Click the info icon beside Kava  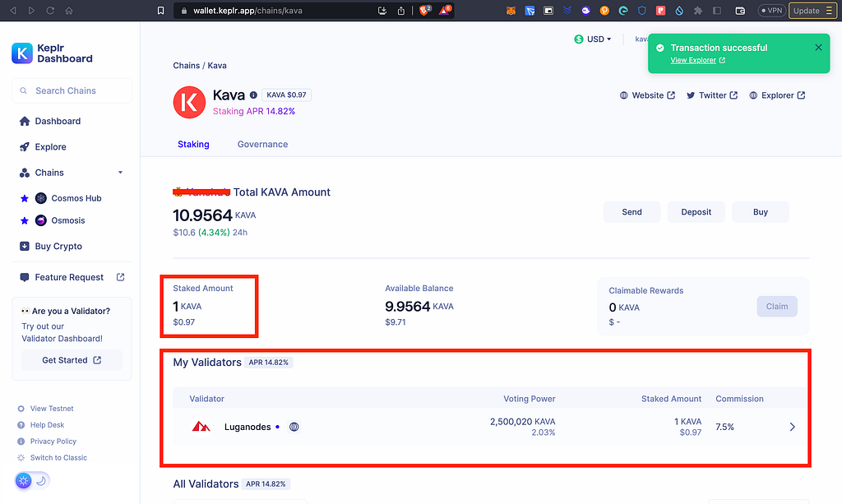pos(253,95)
